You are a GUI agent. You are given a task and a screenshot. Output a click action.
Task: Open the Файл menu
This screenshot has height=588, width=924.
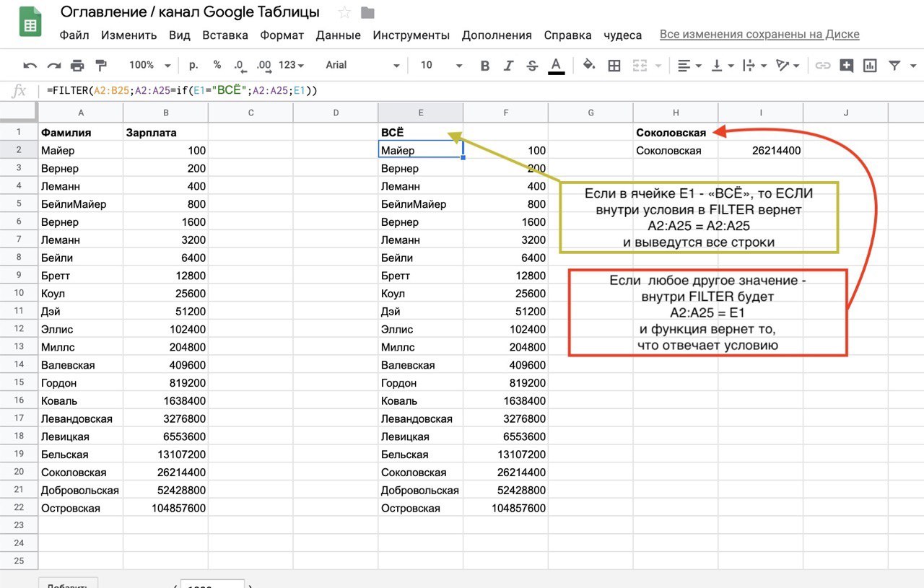[74, 35]
